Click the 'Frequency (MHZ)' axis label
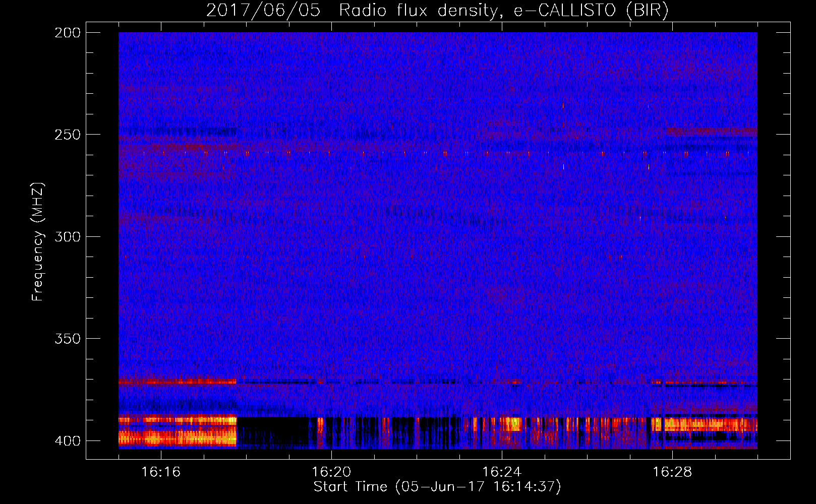The width and height of the screenshot is (816, 504). tap(38, 241)
